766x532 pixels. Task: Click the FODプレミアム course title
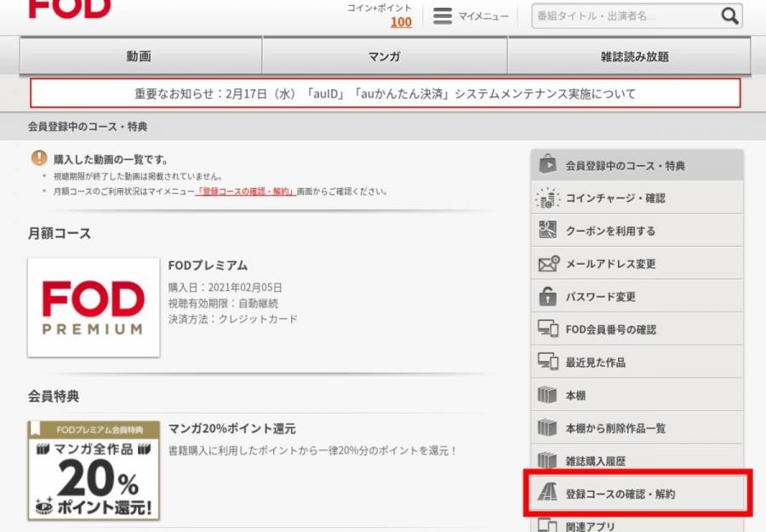(x=208, y=266)
